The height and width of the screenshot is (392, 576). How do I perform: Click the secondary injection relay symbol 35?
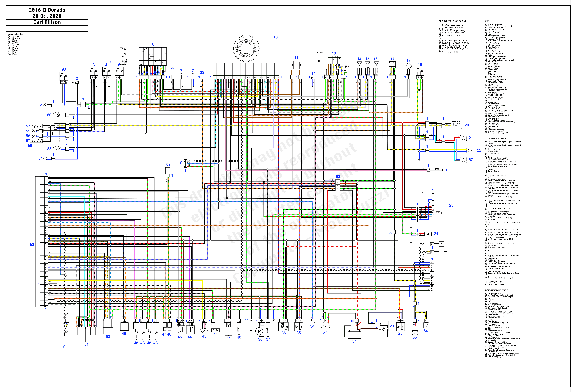click(x=299, y=327)
